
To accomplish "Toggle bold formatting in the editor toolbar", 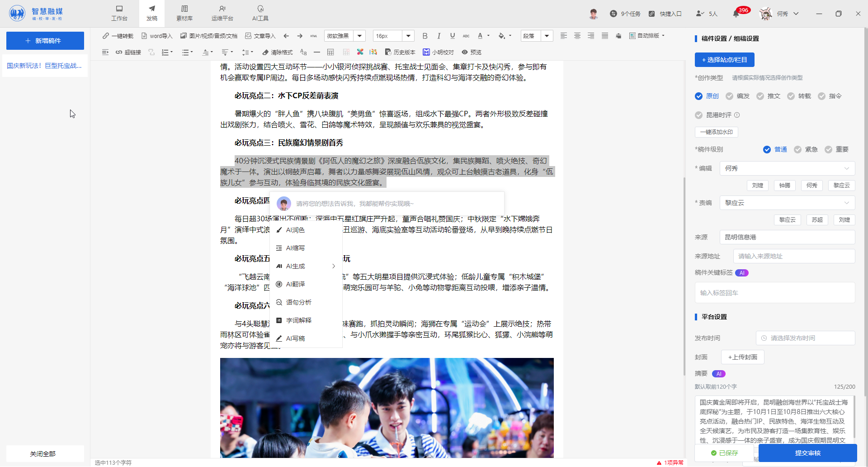I will click(x=425, y=36).
